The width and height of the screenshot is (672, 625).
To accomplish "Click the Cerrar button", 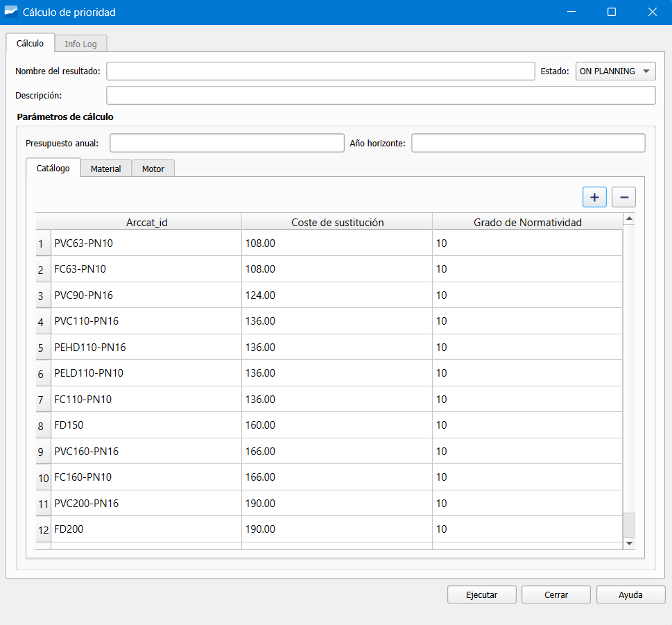I will (x=555, y=594).
